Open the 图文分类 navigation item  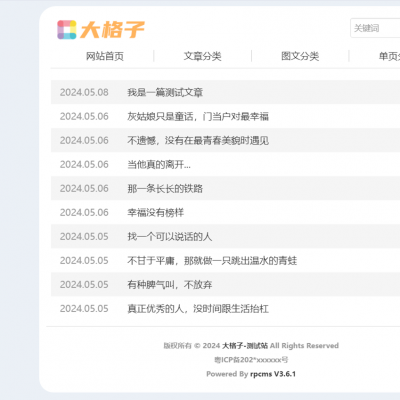point(300,56)
